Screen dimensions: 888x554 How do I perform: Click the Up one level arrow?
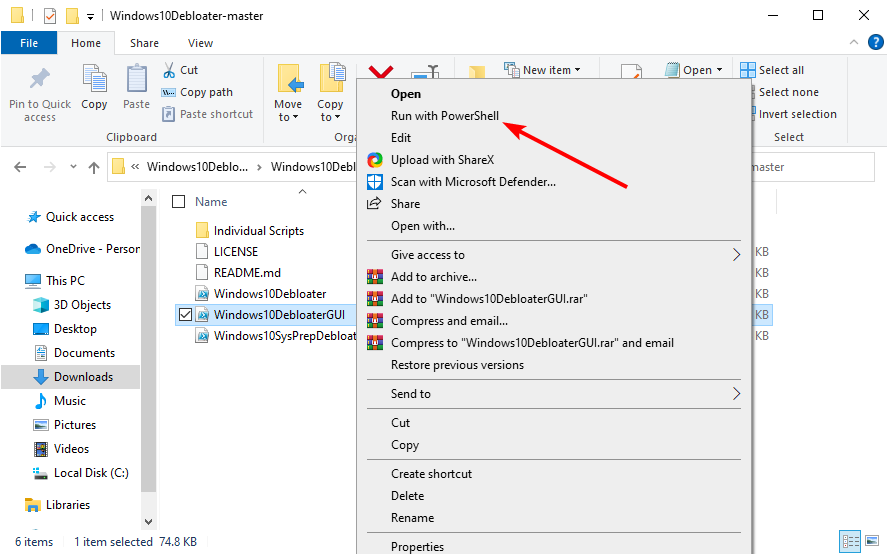tap(94, 167)
